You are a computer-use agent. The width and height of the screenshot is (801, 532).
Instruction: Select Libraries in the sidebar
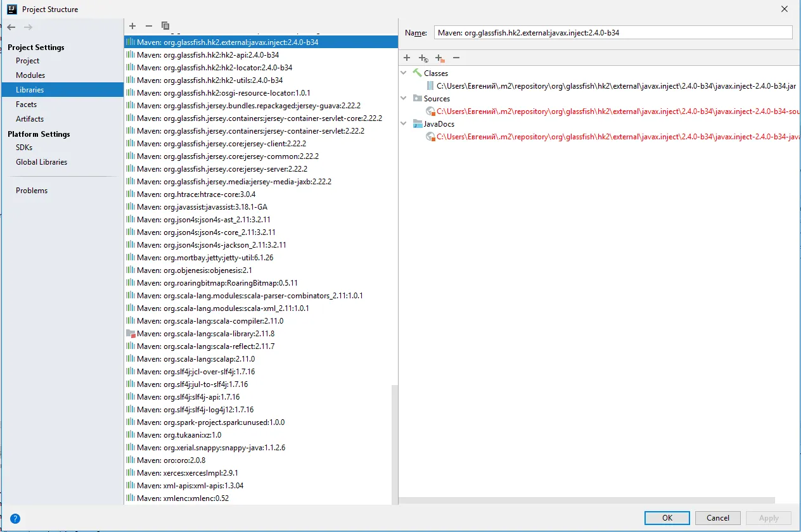click(62, 90)
